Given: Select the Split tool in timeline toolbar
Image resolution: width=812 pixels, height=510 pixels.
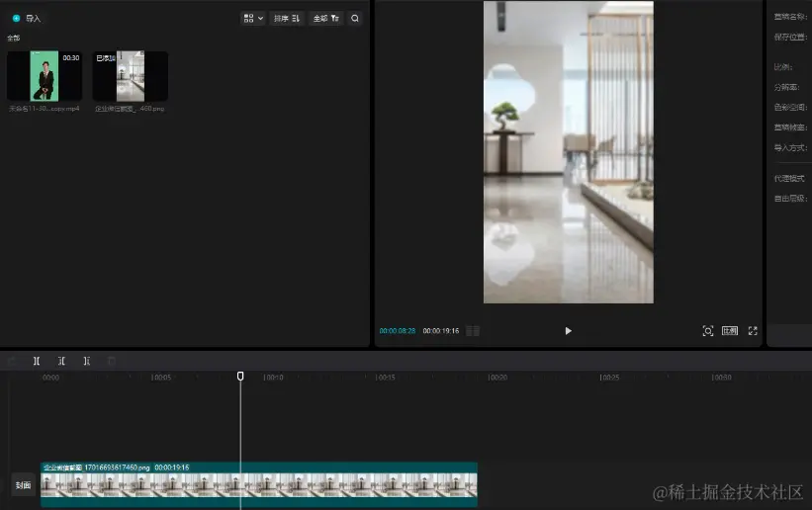Looking at the screenshot, I should [37, 361].
